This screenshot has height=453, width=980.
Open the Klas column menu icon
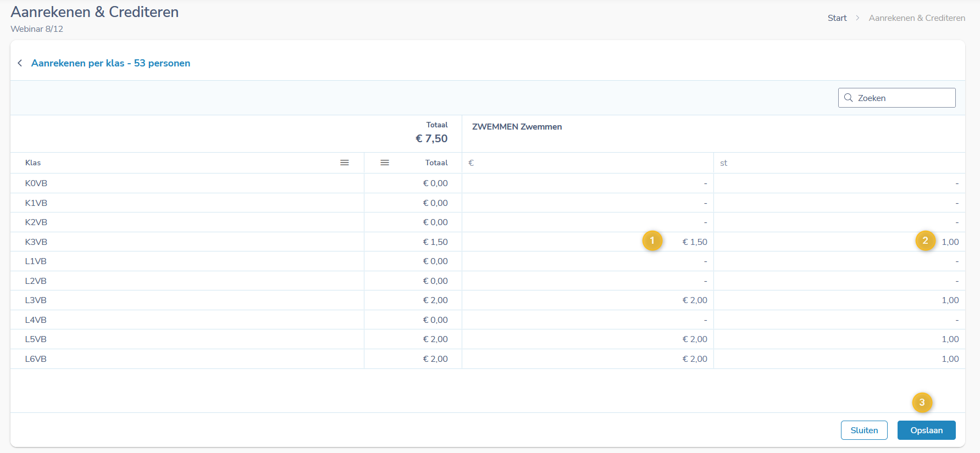pyautogui.click(x=345, y=163)
